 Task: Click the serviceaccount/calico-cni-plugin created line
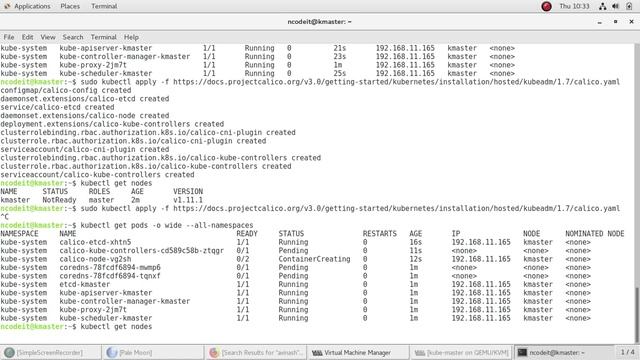tap(84, 149)
